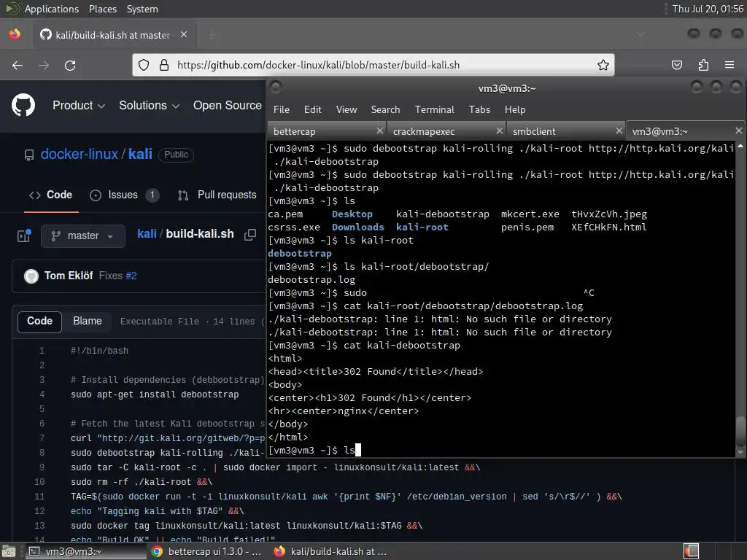Click the Firefox list all tabs chevron
747x560 pixels.
(640, 34)
